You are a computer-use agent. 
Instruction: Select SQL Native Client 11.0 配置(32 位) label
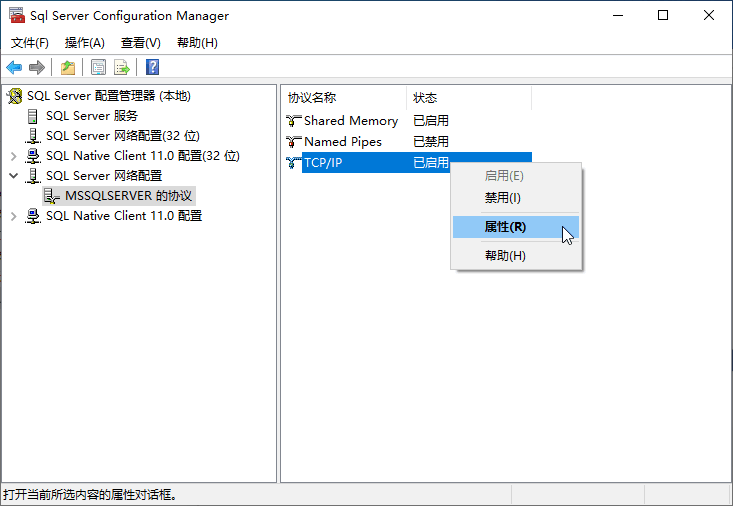143,156
